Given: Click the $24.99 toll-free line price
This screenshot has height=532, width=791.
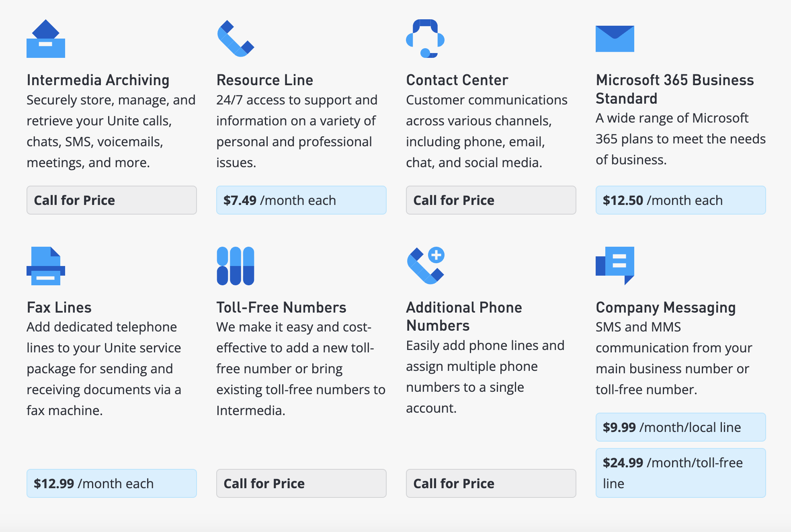Looking at the screenshot, I should (680, 473).
